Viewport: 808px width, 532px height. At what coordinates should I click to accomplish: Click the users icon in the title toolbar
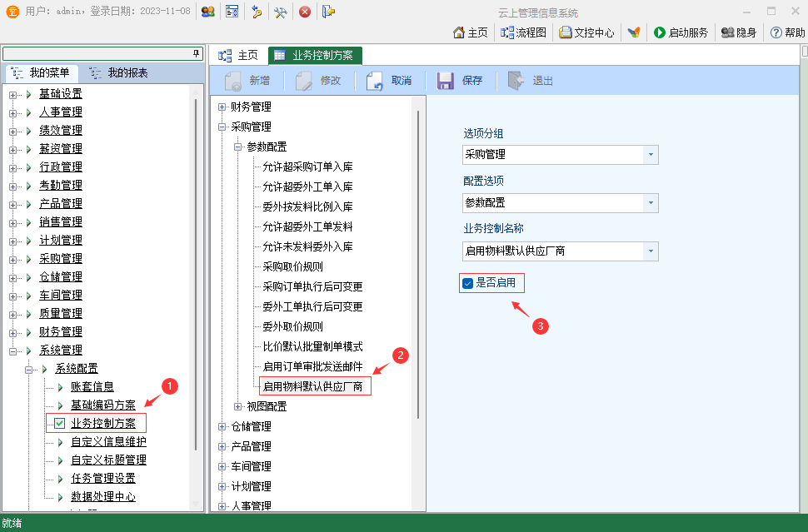point(208,12)
